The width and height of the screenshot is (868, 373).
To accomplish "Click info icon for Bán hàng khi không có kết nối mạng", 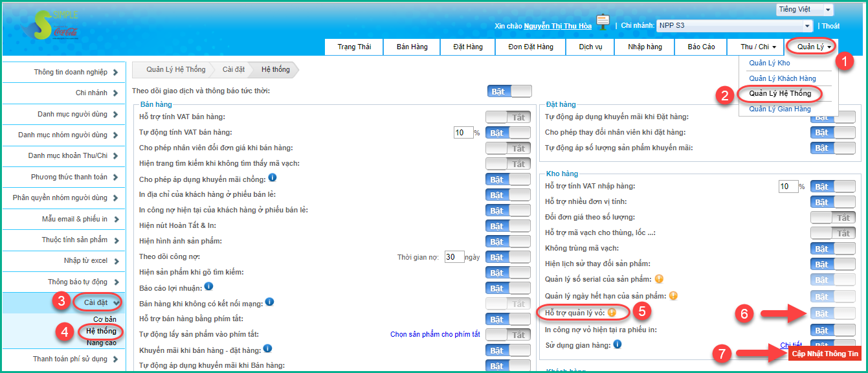I will 269,302.
